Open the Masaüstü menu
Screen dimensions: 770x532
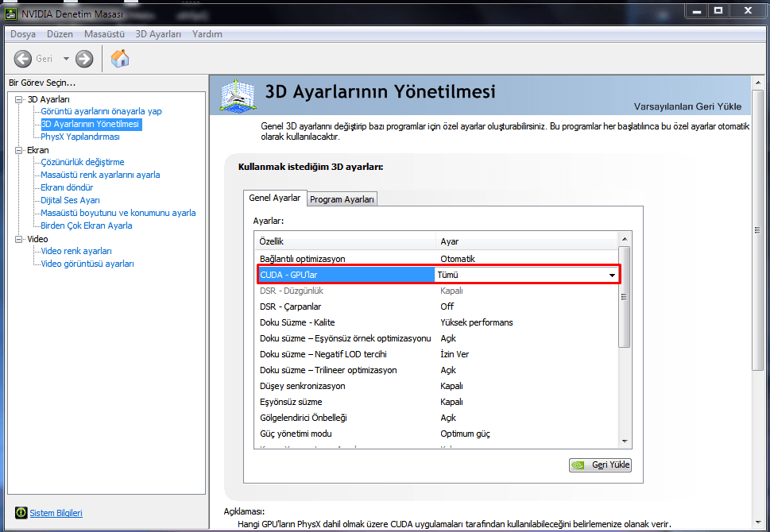coord(104,34)
